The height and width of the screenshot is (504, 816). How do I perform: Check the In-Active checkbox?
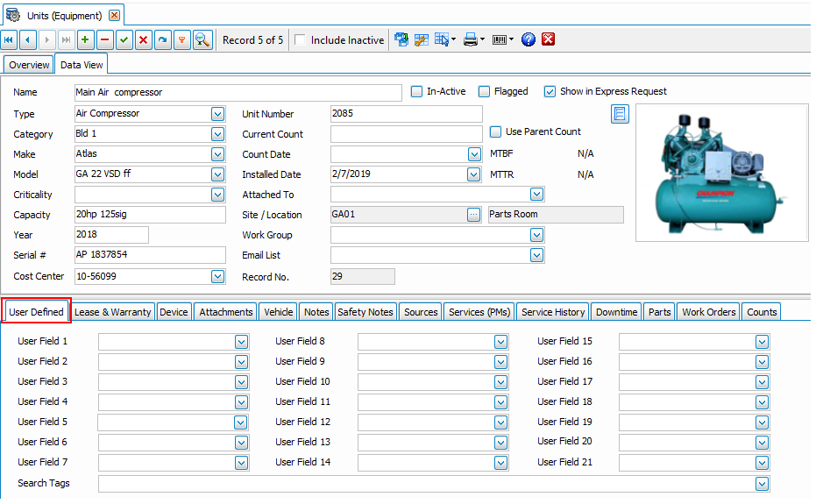[416, 92]
